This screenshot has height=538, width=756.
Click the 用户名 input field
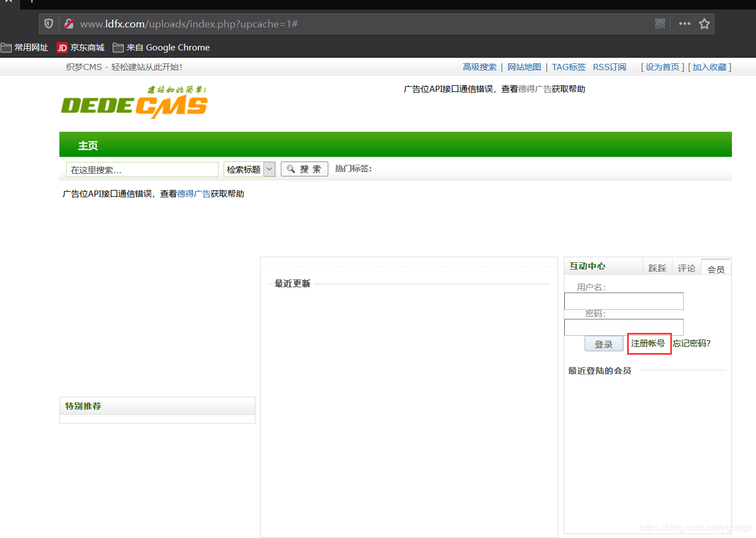[x=624, y=301]
